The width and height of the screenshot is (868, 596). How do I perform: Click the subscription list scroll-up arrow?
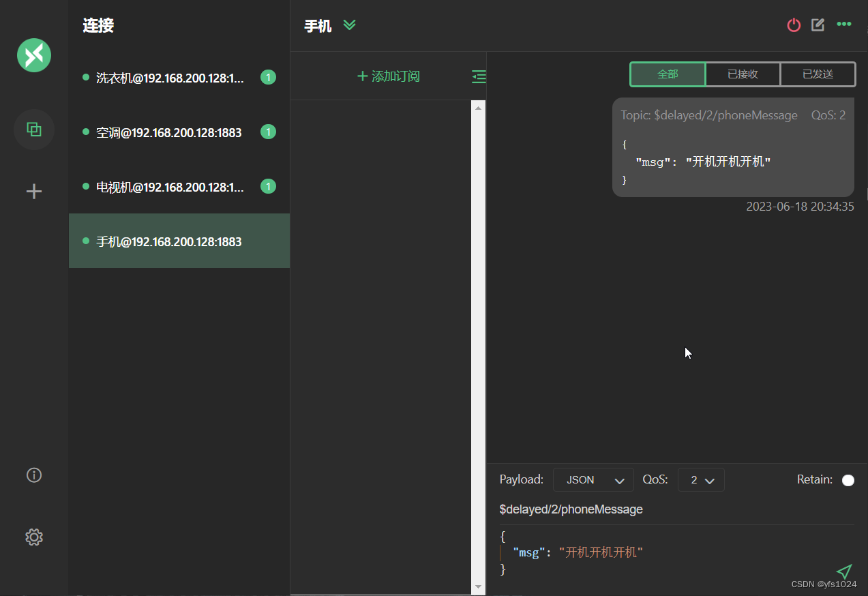(478, 108)
